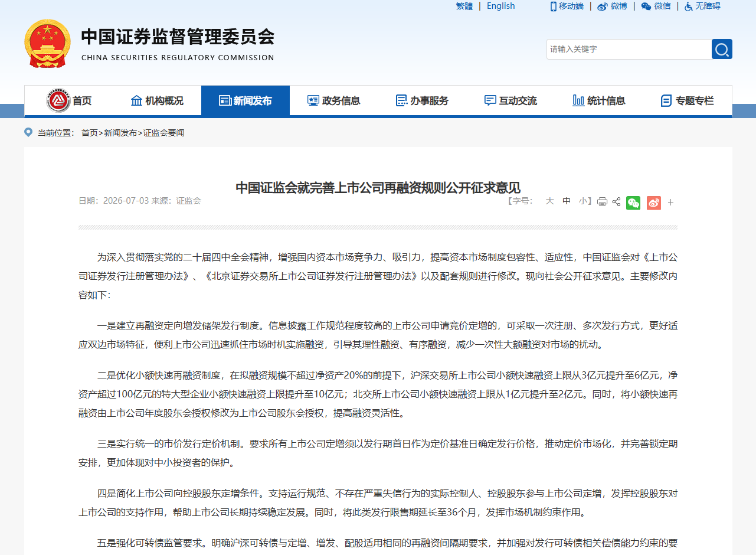The height and width of the screenshot is (555, 756).
Task: Click the newspaper icon beside 新闻发布
Action: click(224, 100)
